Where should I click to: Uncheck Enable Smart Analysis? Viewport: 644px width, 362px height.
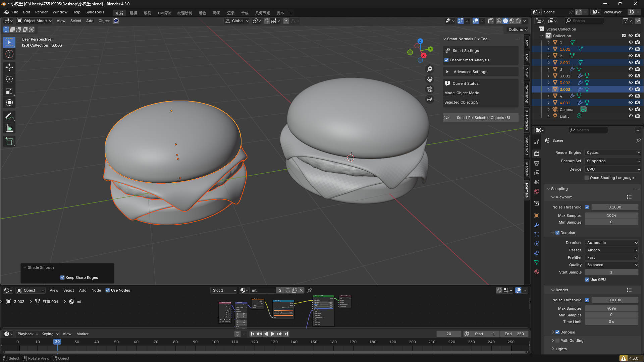[446, 60]
